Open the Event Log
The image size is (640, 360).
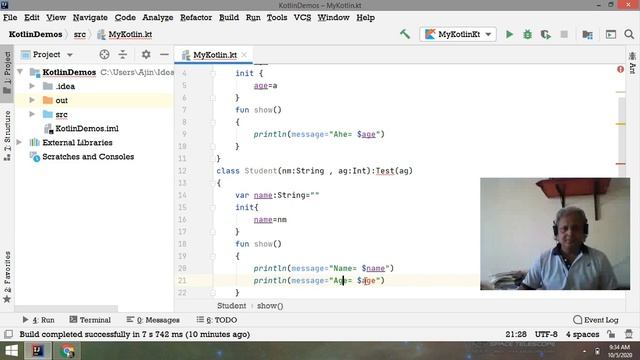[x=596, y=320]
